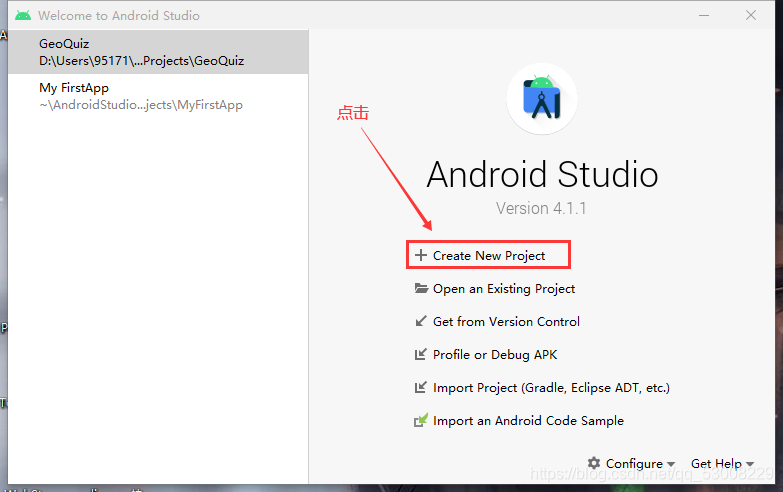Select Import an Android Code Sample

528,421
